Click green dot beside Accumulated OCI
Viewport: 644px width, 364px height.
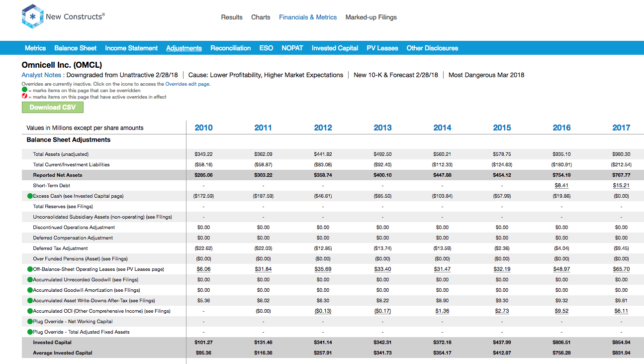click(x=30, y=311)
